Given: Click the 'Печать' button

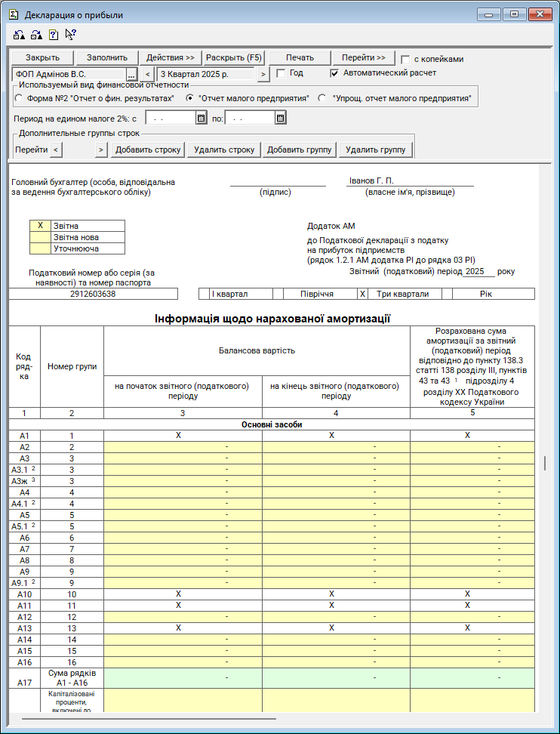Looking at the screenshot, I should [x=299, y=58].
